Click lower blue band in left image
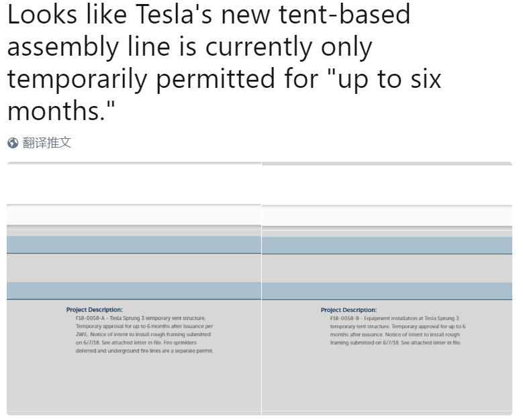The height and width of the screenshot is (420, 523). 134,291
